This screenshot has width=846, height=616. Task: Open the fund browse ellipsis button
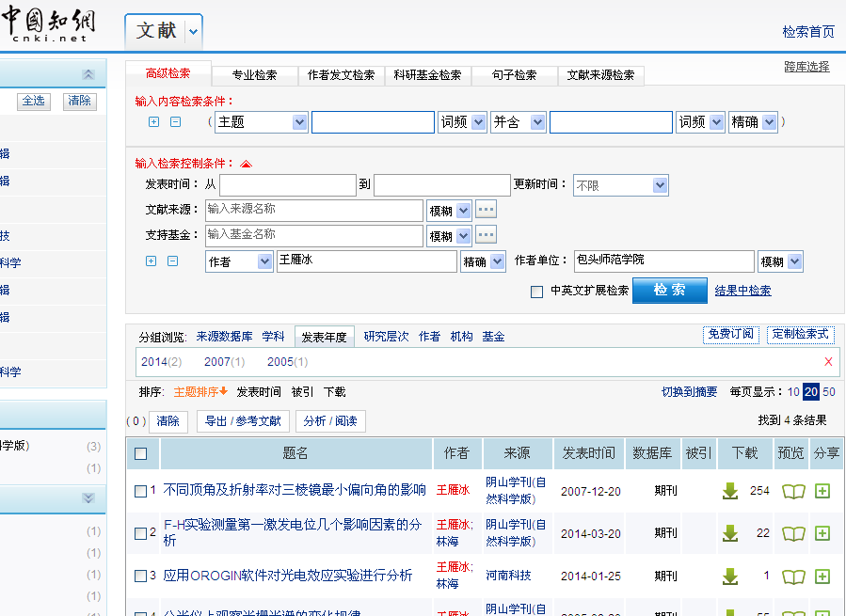coord(486,235)
